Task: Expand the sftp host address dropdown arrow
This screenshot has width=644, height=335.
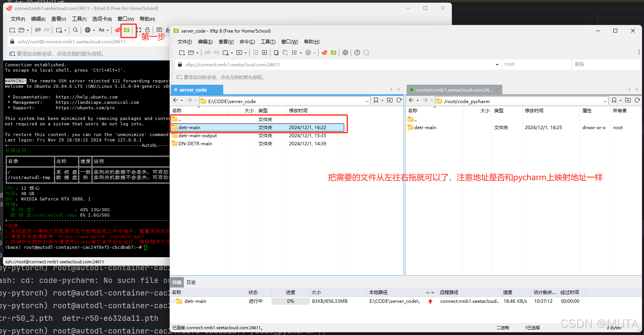Action: point(497,64)
